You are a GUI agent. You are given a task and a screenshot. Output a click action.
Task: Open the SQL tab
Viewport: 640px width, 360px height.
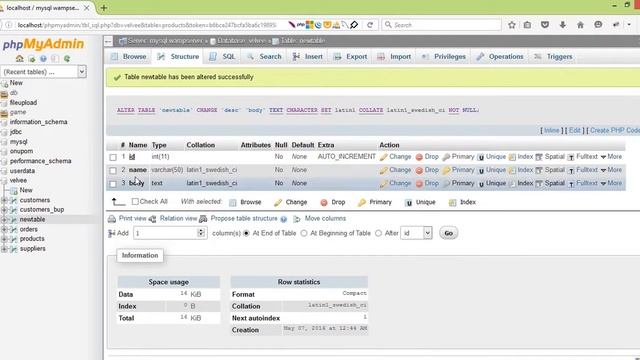[222, 57]
